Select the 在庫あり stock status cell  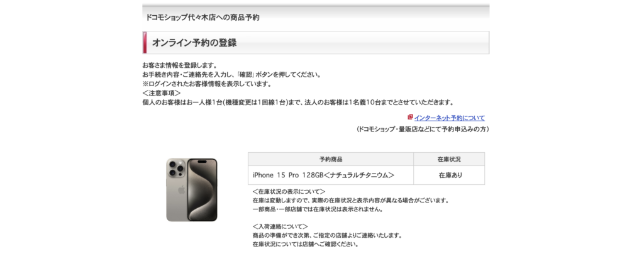coord(449,175)
